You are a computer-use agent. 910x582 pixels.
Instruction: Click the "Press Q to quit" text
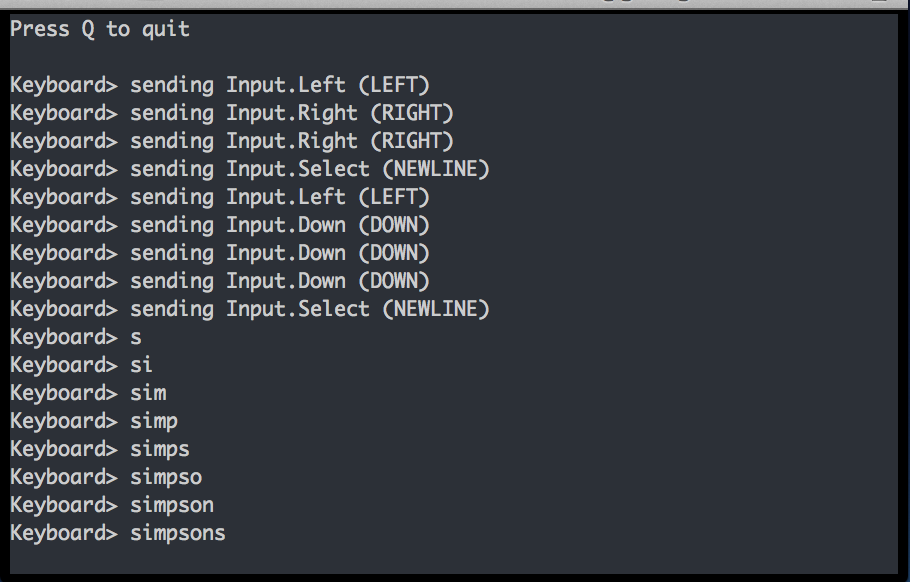[x=100, y=30]
